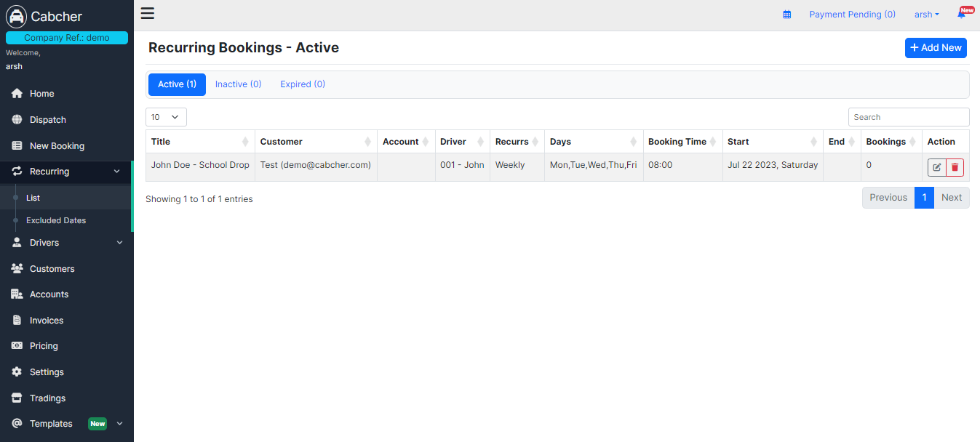
Task: Click the Search input field
Action: pos(908,117)
